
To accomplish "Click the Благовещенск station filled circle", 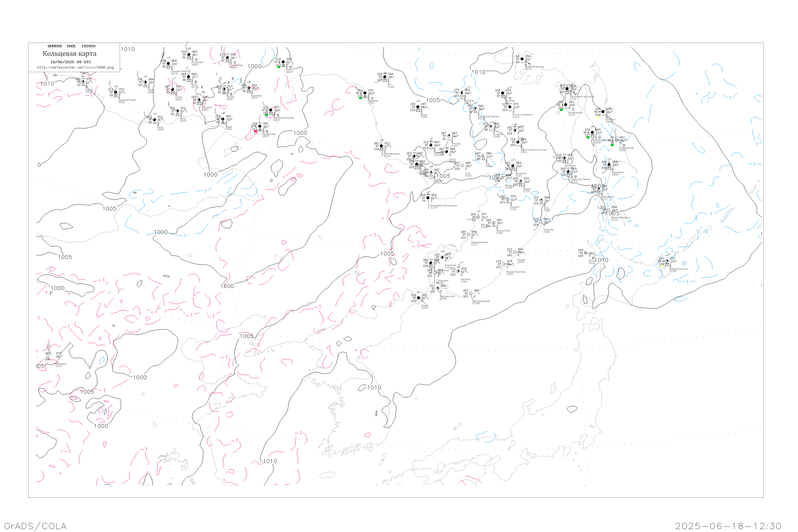I will [x=381, y=146].
